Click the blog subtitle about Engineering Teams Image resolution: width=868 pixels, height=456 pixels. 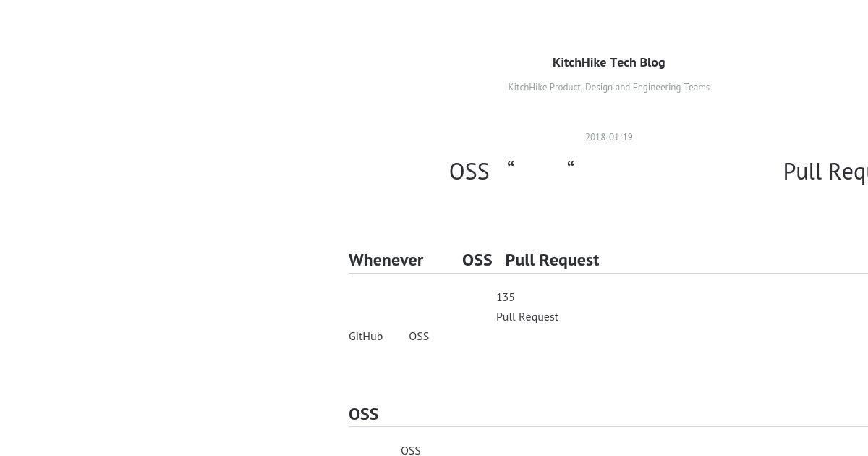click(608, 87)
